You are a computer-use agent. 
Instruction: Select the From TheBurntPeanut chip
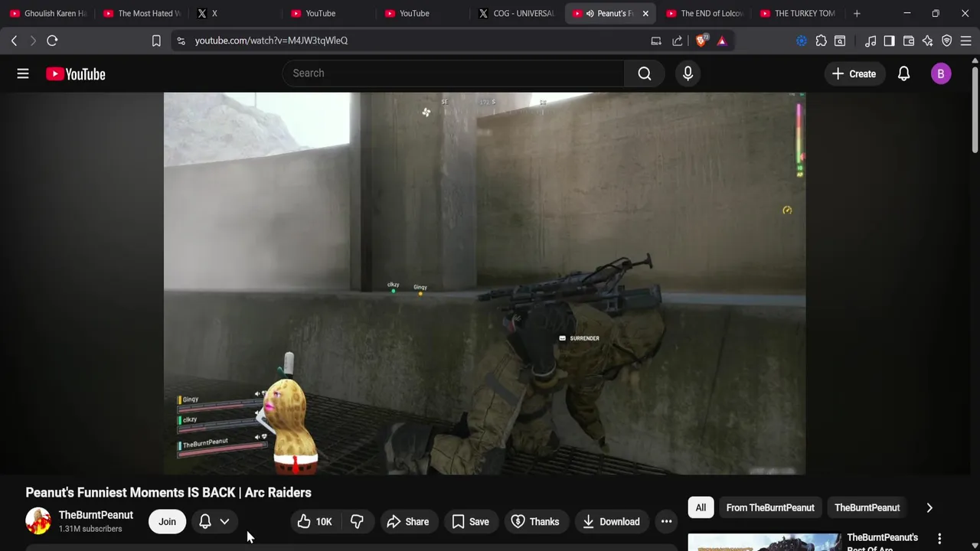[x=770, y=507]
